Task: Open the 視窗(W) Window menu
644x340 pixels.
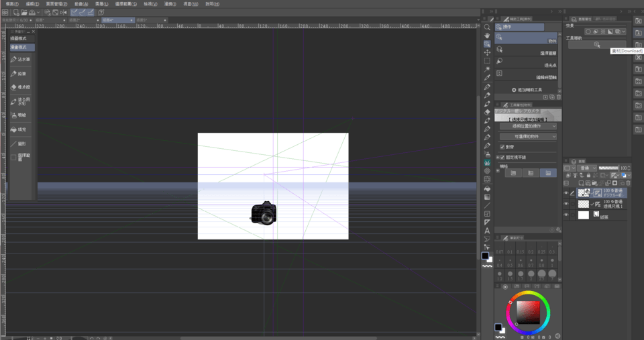Action: 191,4
